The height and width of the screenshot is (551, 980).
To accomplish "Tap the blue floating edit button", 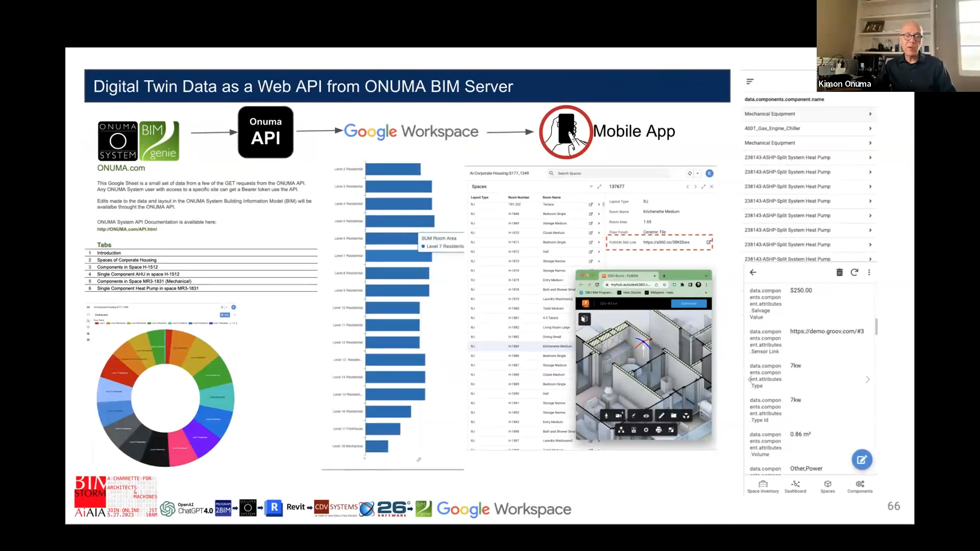I will [x=862, y=460].
